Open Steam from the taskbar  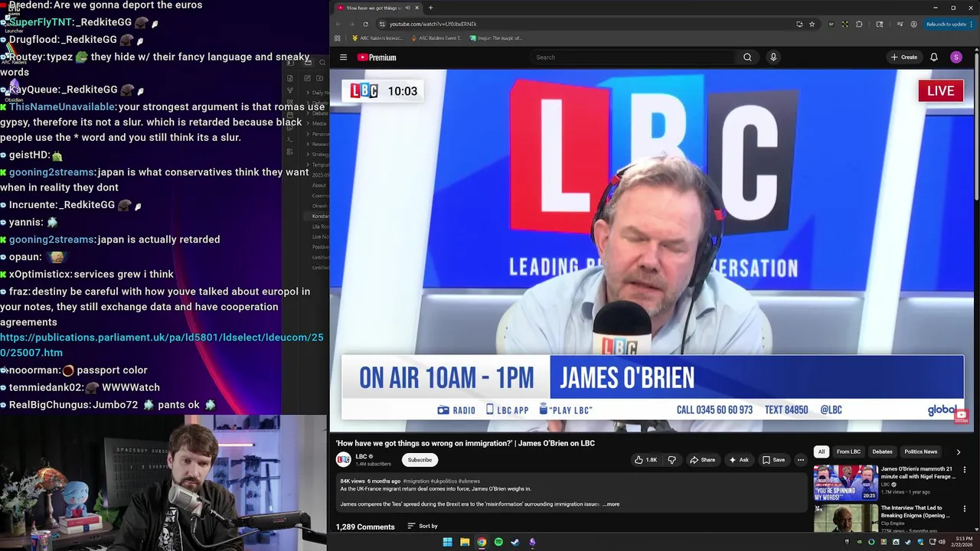515,543
